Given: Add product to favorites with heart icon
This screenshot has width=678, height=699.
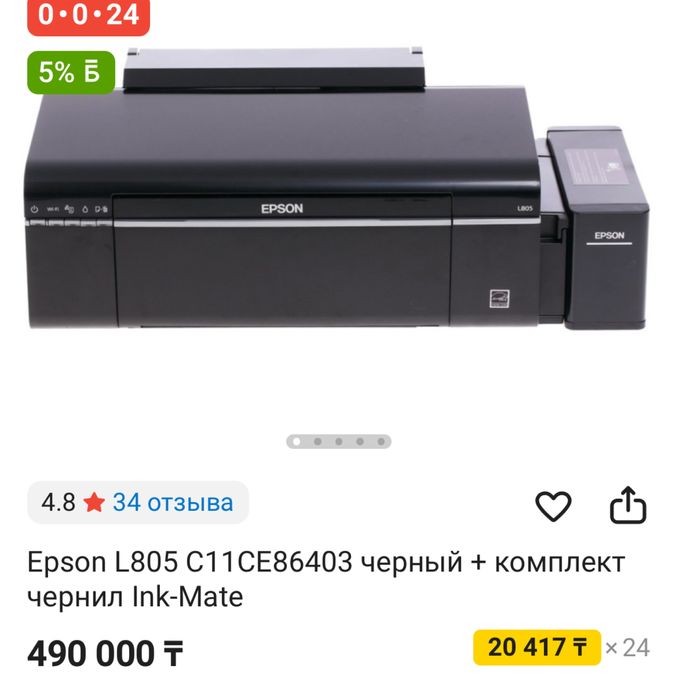Looking at the screenshot, I should point(553,506).
